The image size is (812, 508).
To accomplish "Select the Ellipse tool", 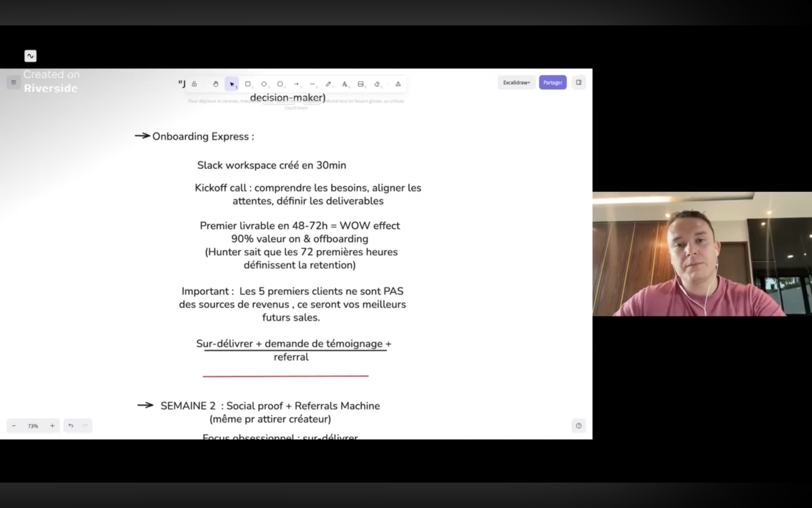I will [x=280, y=84].
